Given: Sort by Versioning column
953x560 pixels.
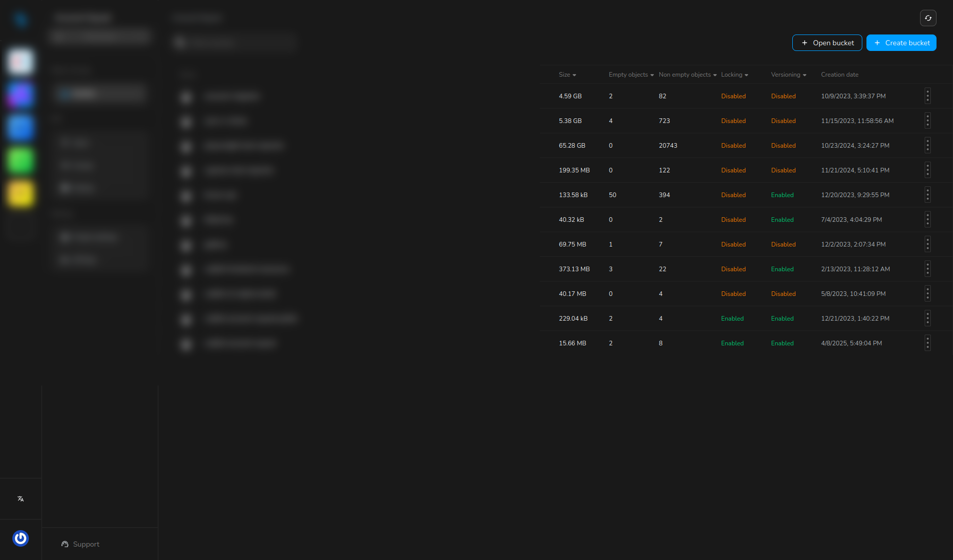Looking at the screenshot, I should pyautogui.click(x=789, y=75).
